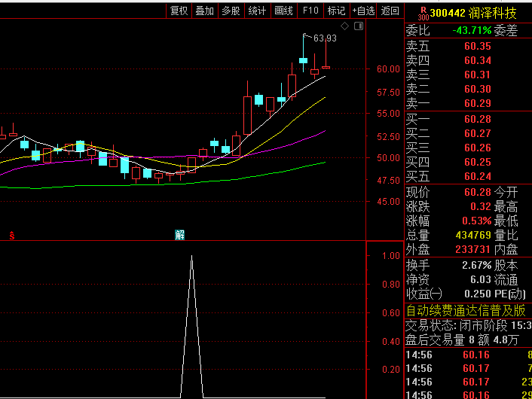Select the 多股 multi-stock view

[x=231, y=11]
